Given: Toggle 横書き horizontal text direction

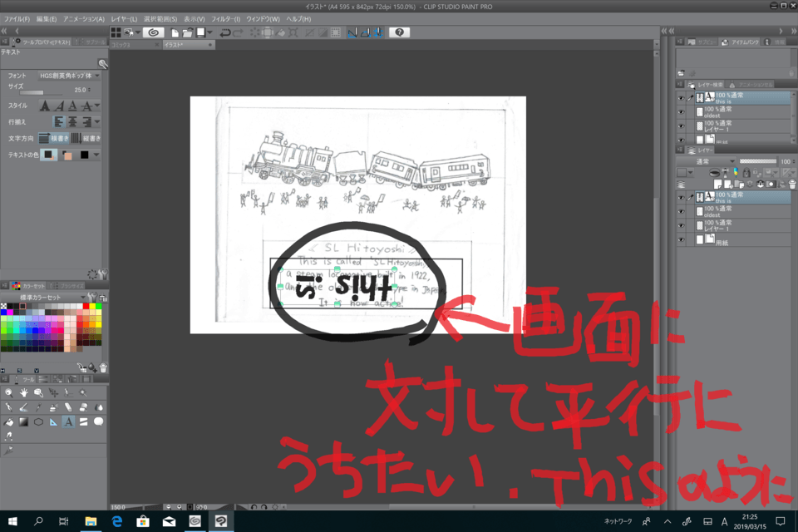Looking at the screenshot, I should (x=56, y=138).
